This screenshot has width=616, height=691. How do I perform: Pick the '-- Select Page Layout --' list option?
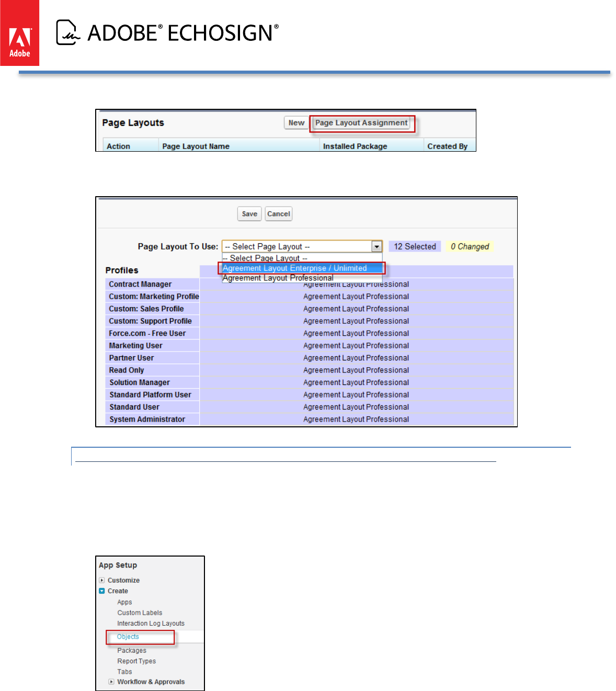[302, 258]
